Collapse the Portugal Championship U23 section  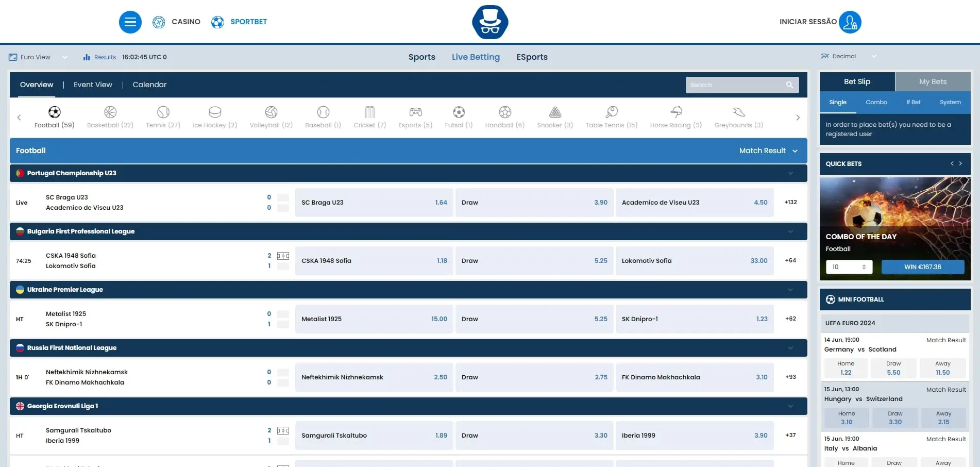(790, 173)
